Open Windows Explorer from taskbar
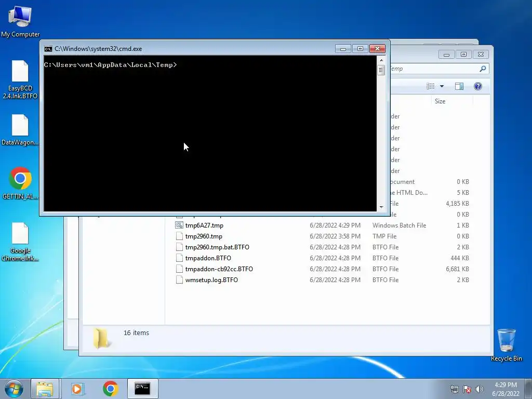Image resolution: width=532 pixels, height=399 pixels. [45, 389]
